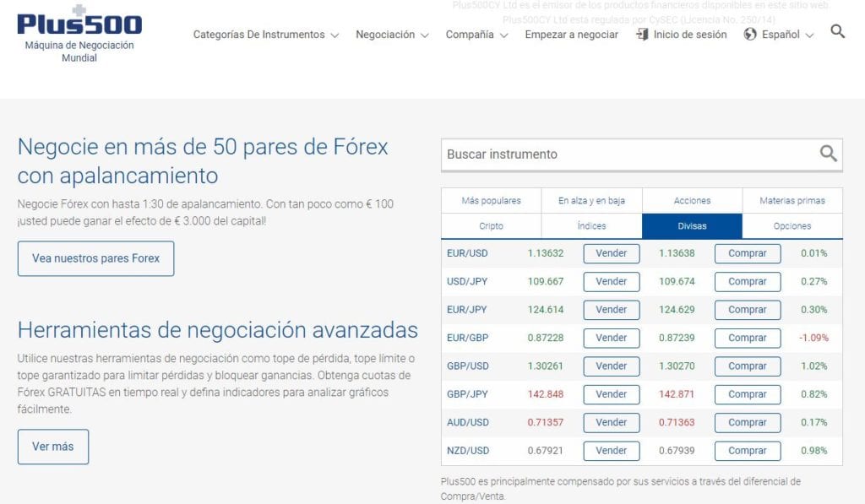865x504 pixels.
Task: Switch to Materias primas tab
Action: coord(792,201)
